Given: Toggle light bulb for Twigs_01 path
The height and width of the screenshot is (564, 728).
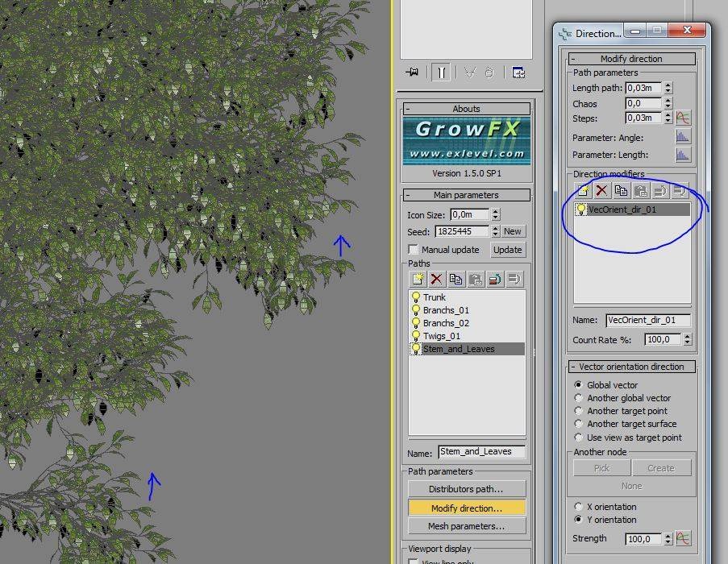Looking at the screenshot, I should (416, 336).
